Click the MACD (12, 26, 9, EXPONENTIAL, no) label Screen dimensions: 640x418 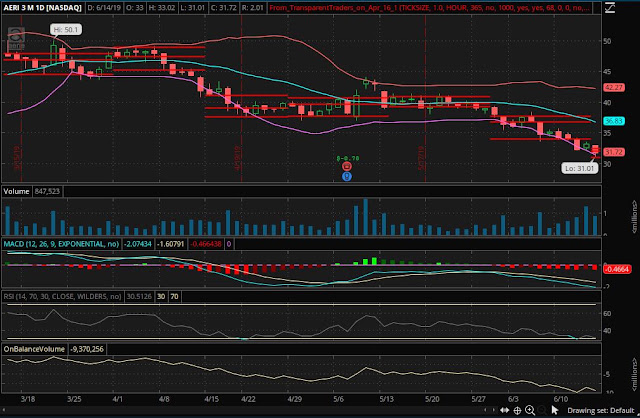61,244
